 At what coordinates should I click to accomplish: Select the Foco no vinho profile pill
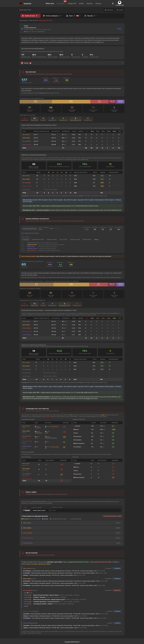coord(63,240)
